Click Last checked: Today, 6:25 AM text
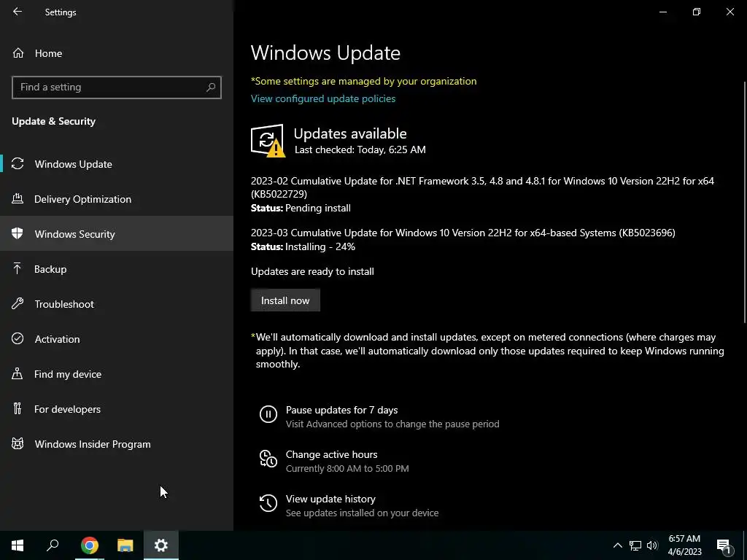747x560 pixels. point(360,149)
